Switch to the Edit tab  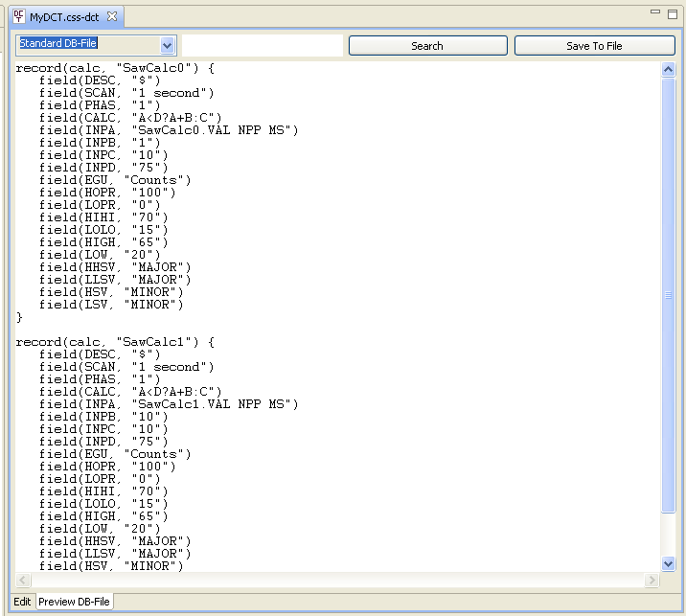(22, 602)
